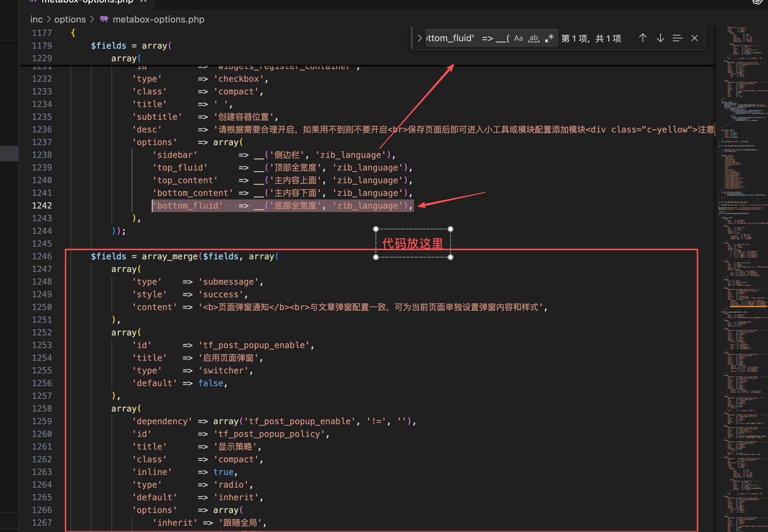Click the PHP elephant breadcrumb icon
This screenshot has width=768, height=532.
104,19
